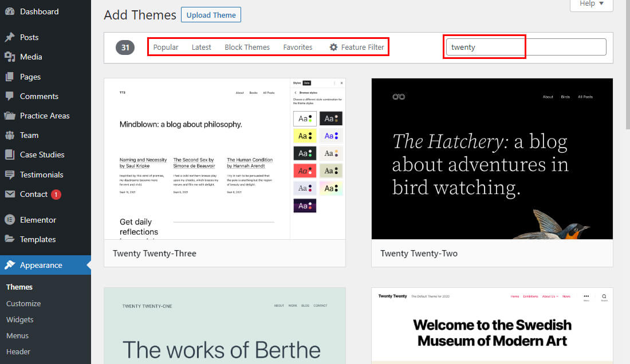Open the Twenty Twenty-Three theme thumbnail
The height and width of the screenshot is (364, 630).
225,159
